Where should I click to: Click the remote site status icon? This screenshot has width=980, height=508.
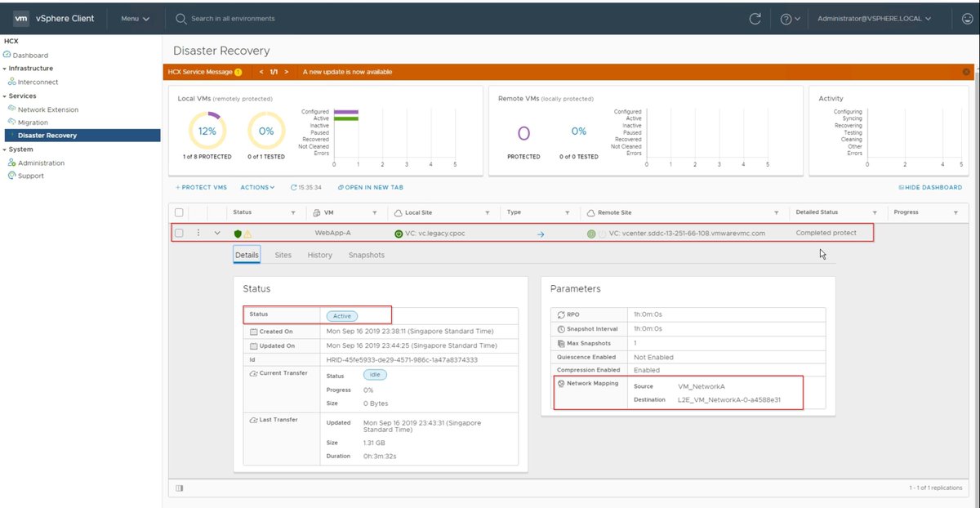591,234
